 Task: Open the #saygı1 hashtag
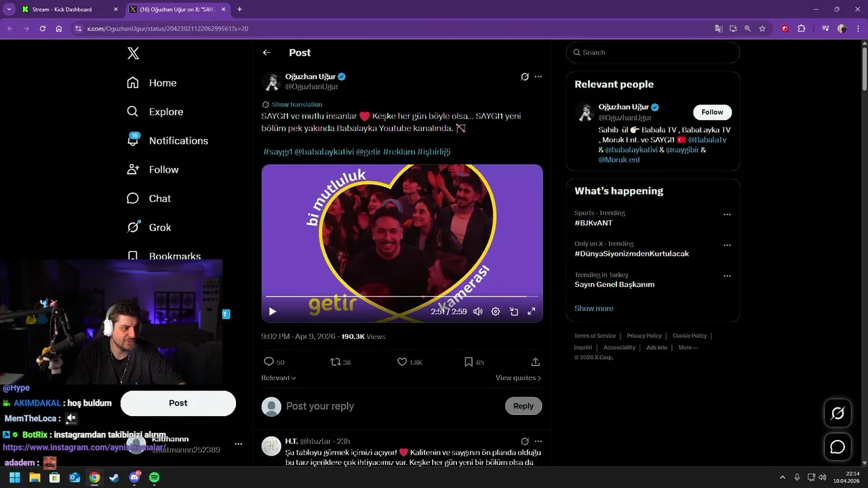tap(277, 151)
